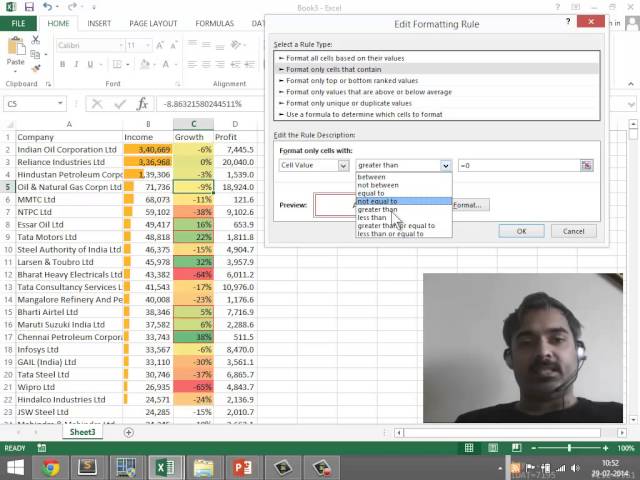
Task: Select column C header
Action: (193, 124)
